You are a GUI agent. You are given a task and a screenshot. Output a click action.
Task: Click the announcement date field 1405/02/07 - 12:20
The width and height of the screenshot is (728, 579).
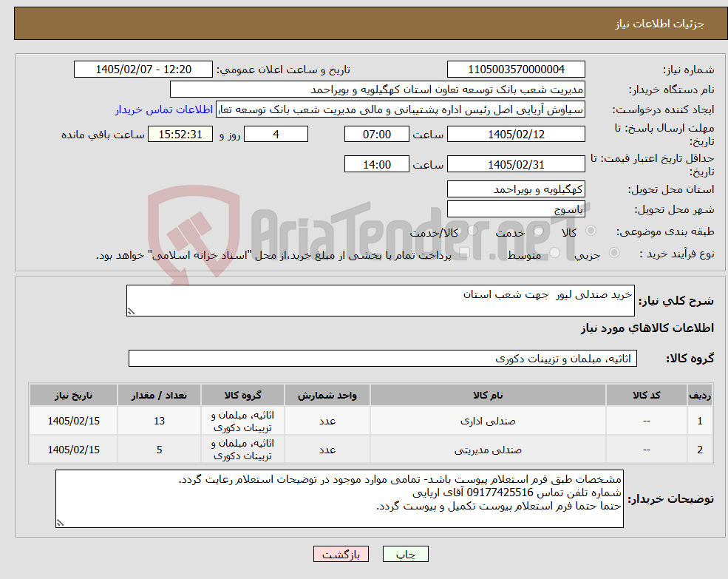143,70
